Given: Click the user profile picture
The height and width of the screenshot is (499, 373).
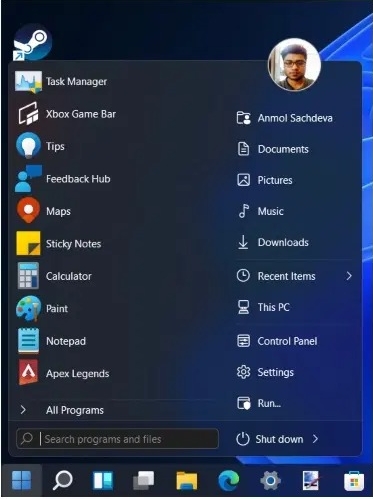Looking at the screenshot, I should 294,65.
